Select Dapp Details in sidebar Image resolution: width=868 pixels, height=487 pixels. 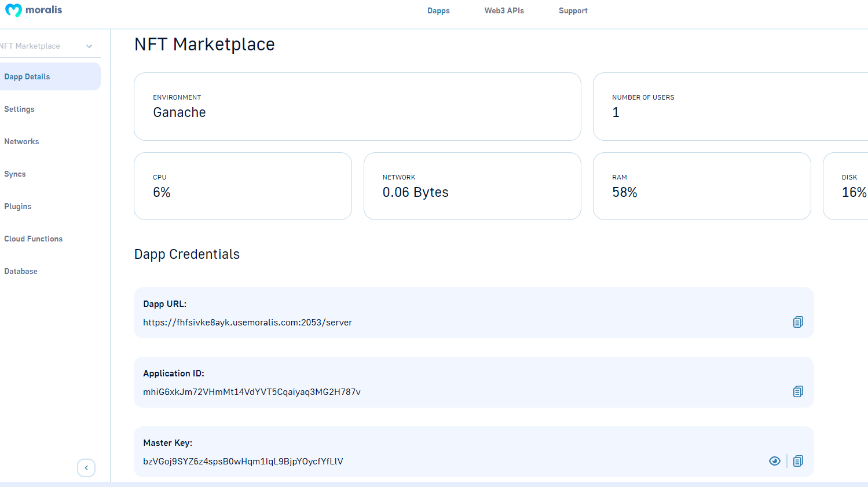pyautogui.click(x=50, y=76)
